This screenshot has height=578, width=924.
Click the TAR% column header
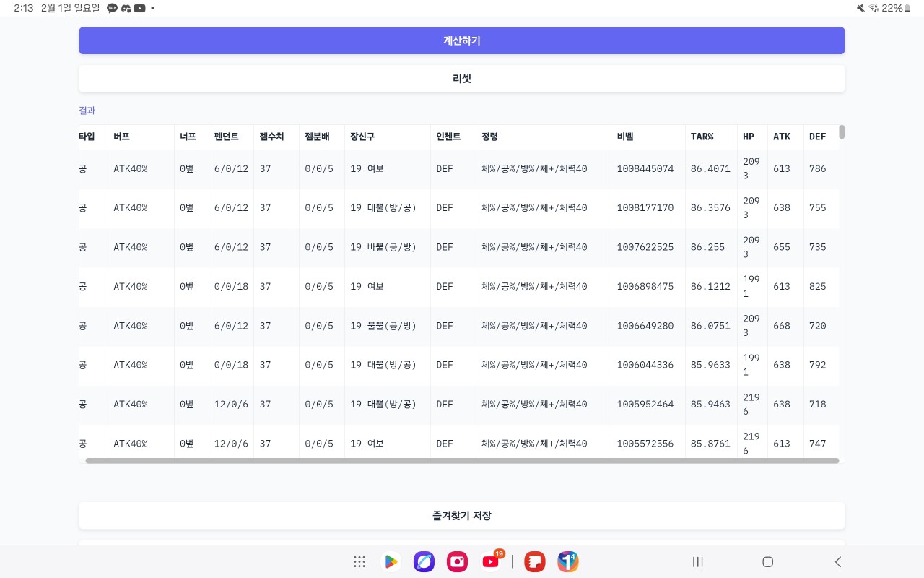702,137
